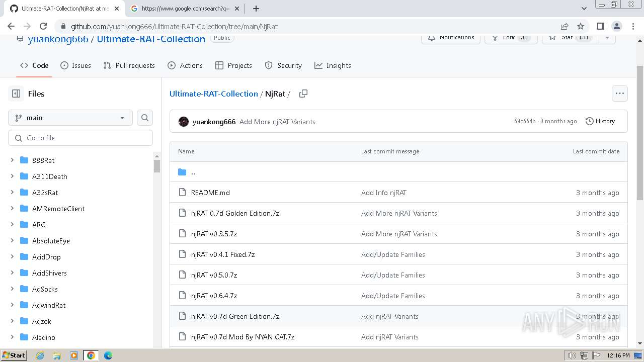644x362 pixels.
Task: Close the Google search tab
Action: coord(237,9)
